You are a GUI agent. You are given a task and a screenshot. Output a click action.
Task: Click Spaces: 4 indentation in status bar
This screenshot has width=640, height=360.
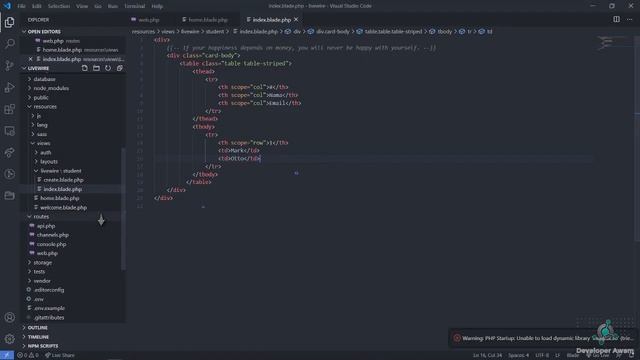[518, 356]
